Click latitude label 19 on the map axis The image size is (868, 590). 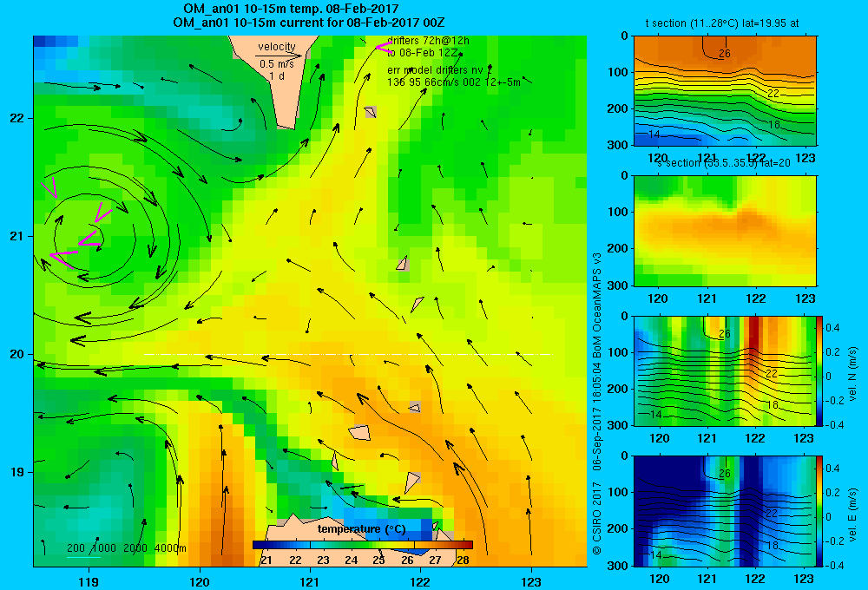17,472
